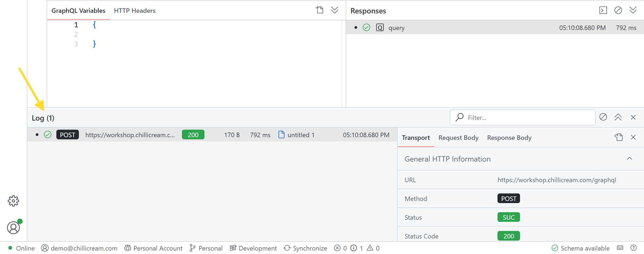The height and width of the screenshot is (254, 644).
Task: Collapse the Responses panel
Action: 633,10
